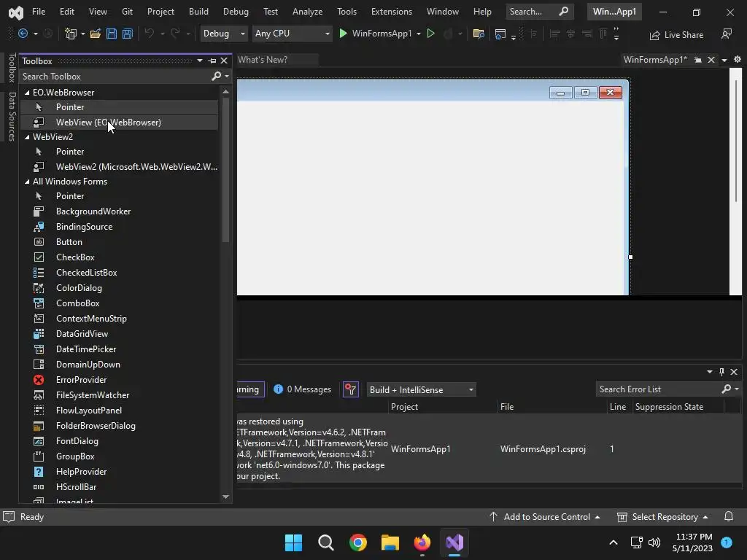Image resolution: width=747 pixels, height=560 pixels.
Task: Open the Select Repository menu
Action: (662, 517)
